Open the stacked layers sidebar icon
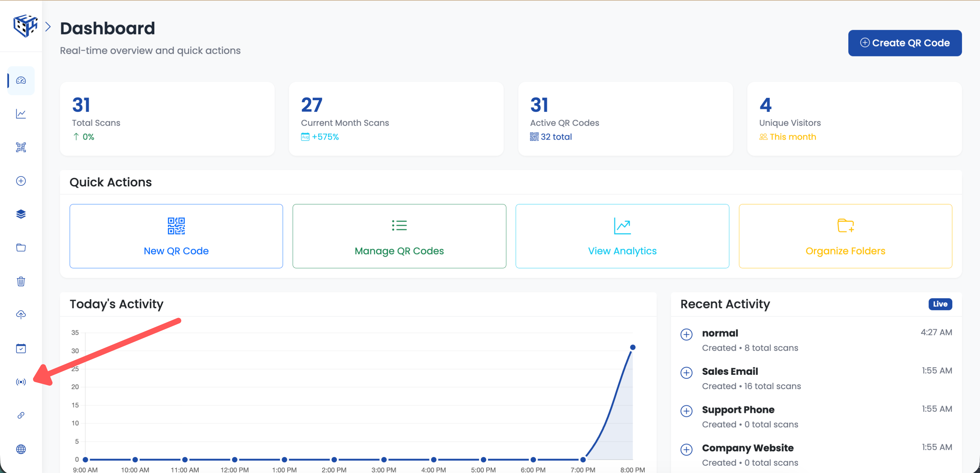The height and width of the screenshot is (473, 980). pyautogui.click(x=21, y=214)
